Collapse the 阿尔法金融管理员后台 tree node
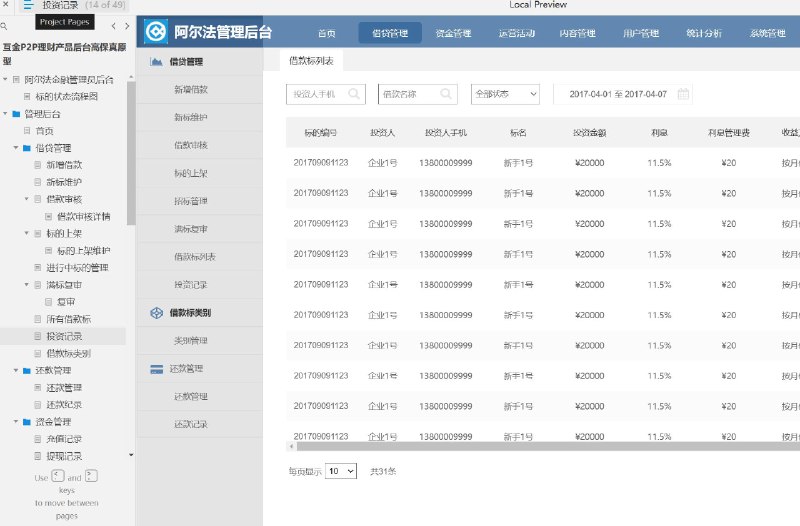This screenshot has height=526, width=800. click(x=6, y=80)
